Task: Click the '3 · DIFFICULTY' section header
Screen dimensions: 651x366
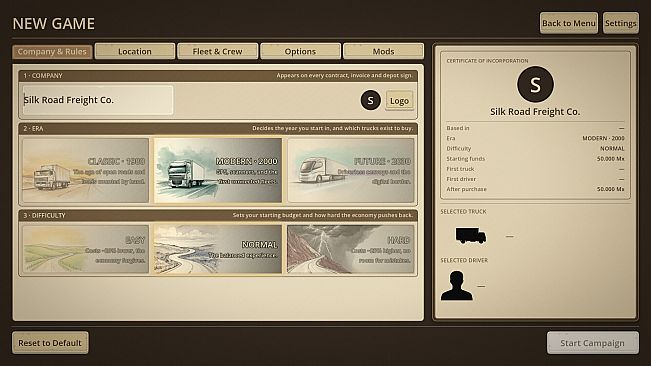Action: point(218,215)
